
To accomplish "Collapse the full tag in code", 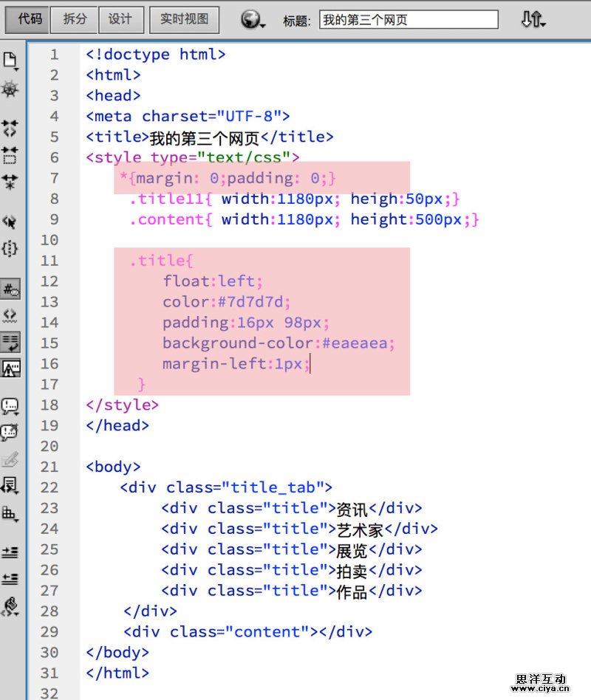I will (10, 128).
